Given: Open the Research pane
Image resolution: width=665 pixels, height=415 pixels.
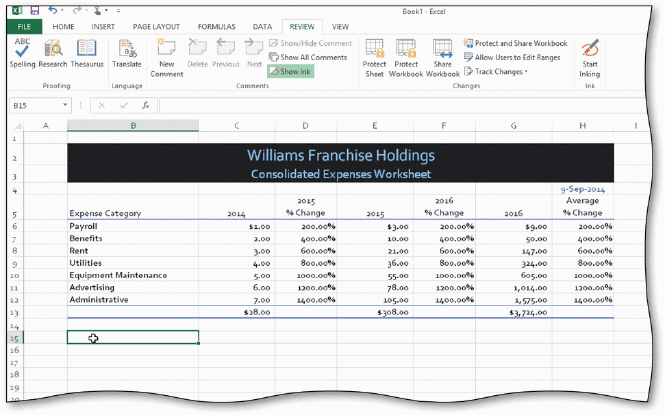Looking at the screenshot, I should click(x=53, y=53).
